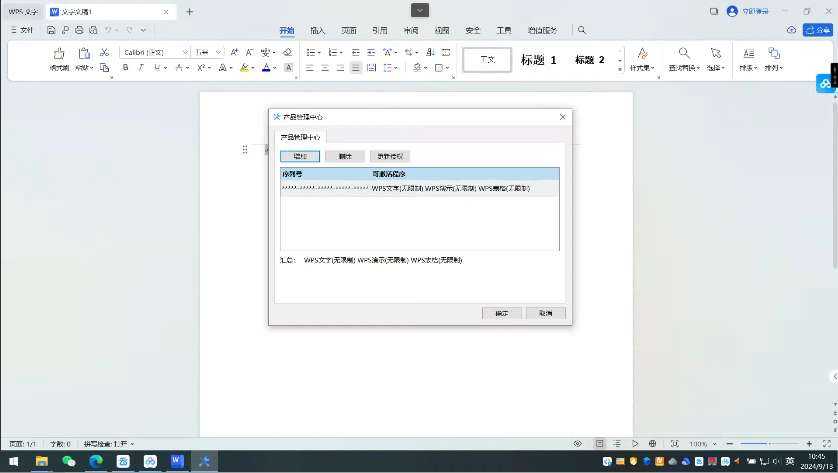Toggle justify alignment button
The height and width of the screenshot is (473, 838).
click(356, 67)
